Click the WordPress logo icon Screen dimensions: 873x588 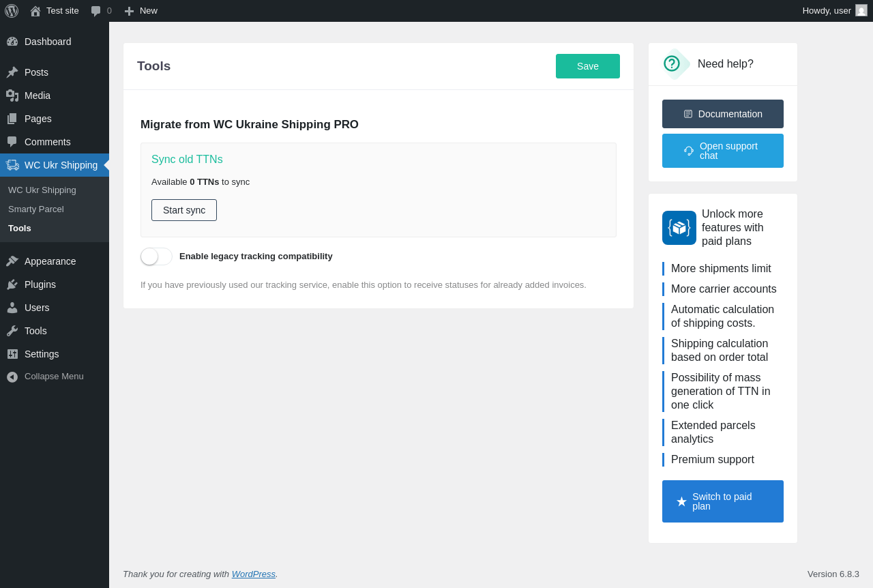[12, 11]
